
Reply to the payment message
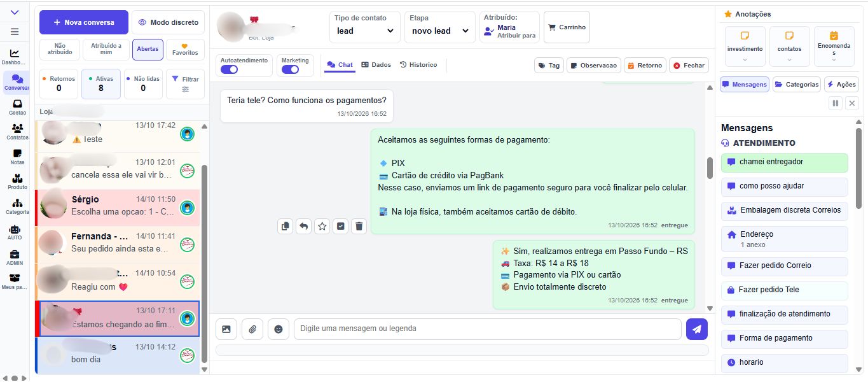click(x=304, y=225)
